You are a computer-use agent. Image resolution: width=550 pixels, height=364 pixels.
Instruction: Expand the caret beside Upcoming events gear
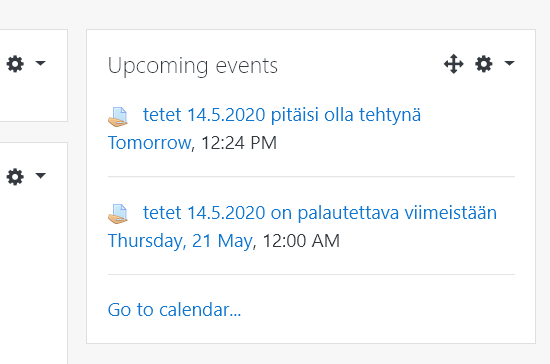509,63
